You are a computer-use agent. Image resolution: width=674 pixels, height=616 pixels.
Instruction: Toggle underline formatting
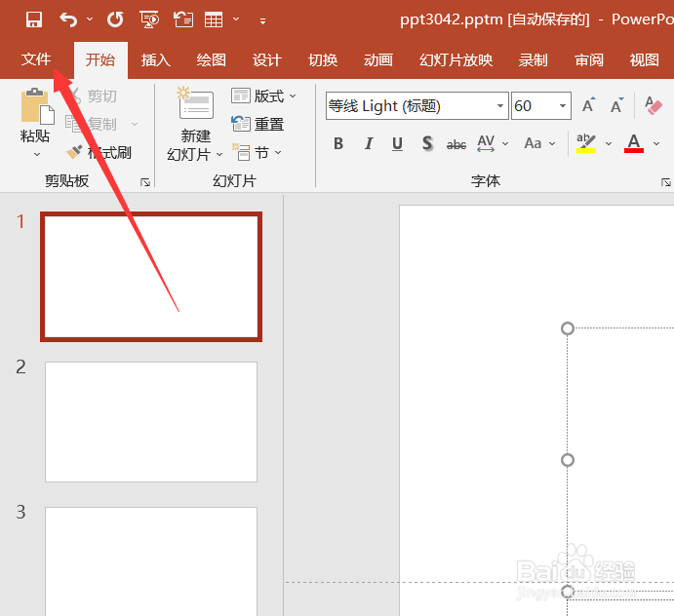(x=398, y=143)
